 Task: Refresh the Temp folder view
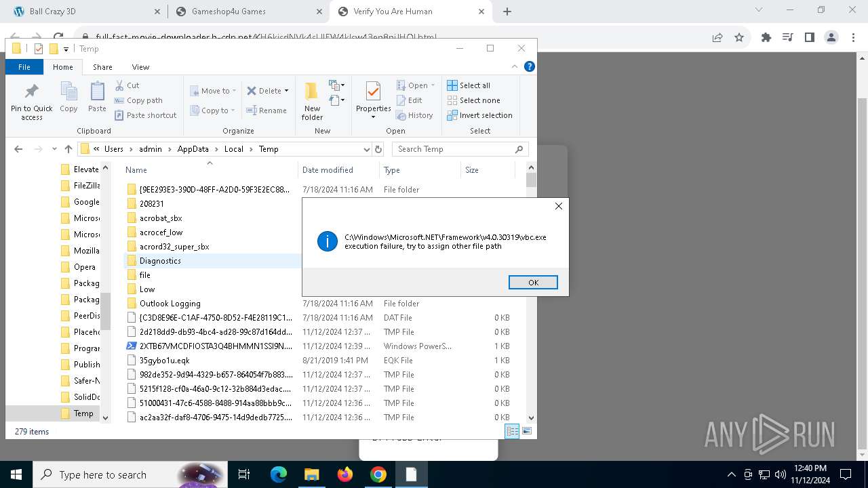[378, 149]
